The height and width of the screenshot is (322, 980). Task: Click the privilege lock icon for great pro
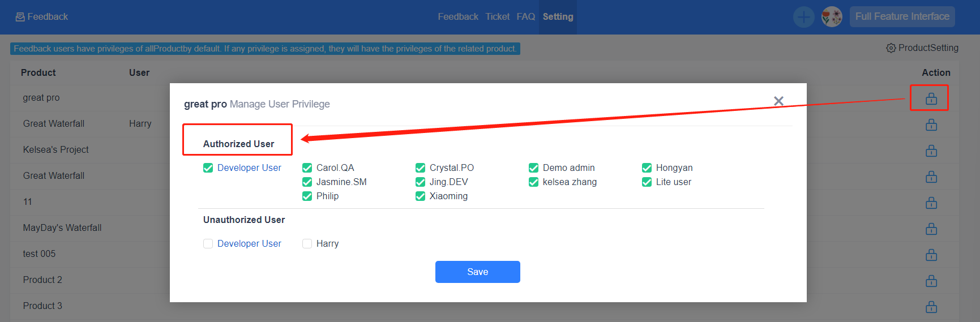coord(931,99)
